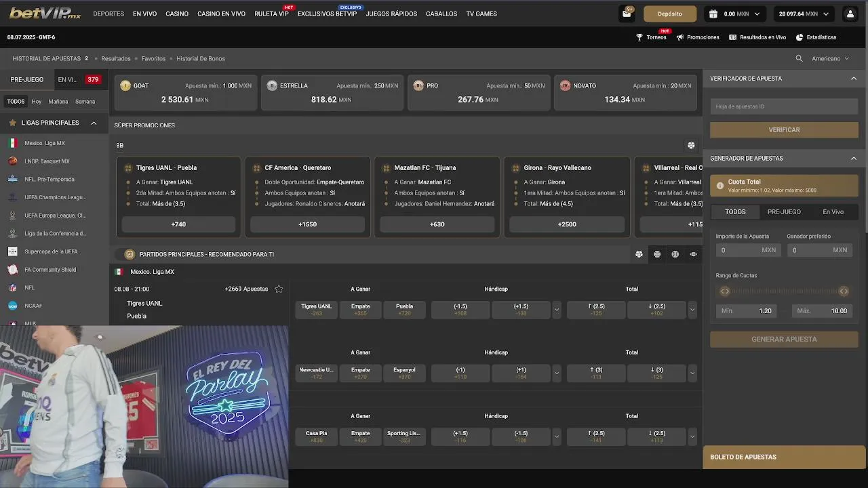
Task: Select Espanyol +370 odds
Action: [x=404, y=373]
